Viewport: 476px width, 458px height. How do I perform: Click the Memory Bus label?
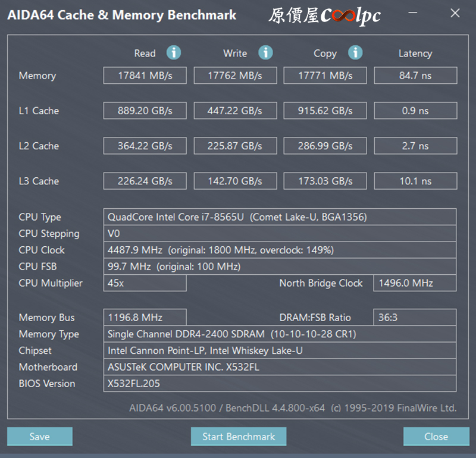(46, 318)
